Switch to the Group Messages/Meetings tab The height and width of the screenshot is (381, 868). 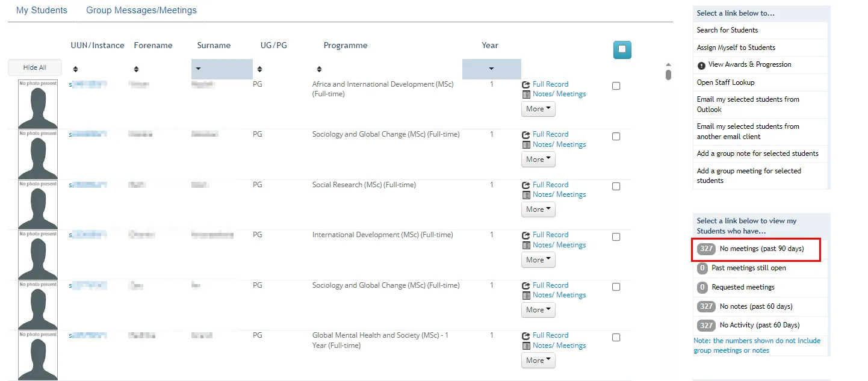(141, 10)
